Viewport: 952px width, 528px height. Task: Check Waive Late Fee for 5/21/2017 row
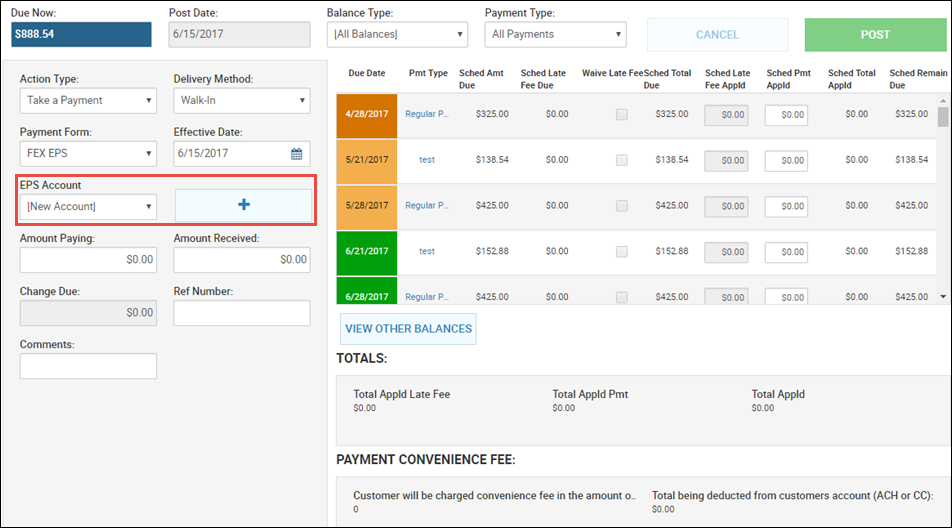pos(622,160)
